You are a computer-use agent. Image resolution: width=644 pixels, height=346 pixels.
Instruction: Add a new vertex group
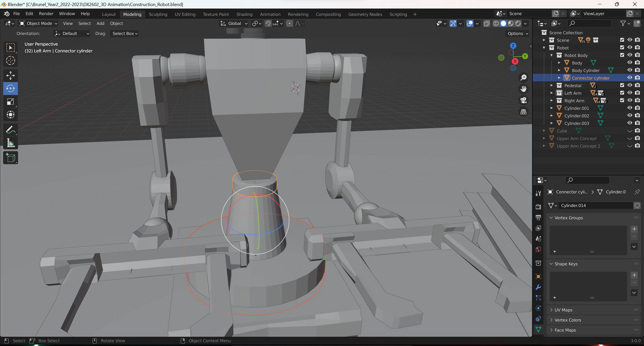tap(634, 229)
